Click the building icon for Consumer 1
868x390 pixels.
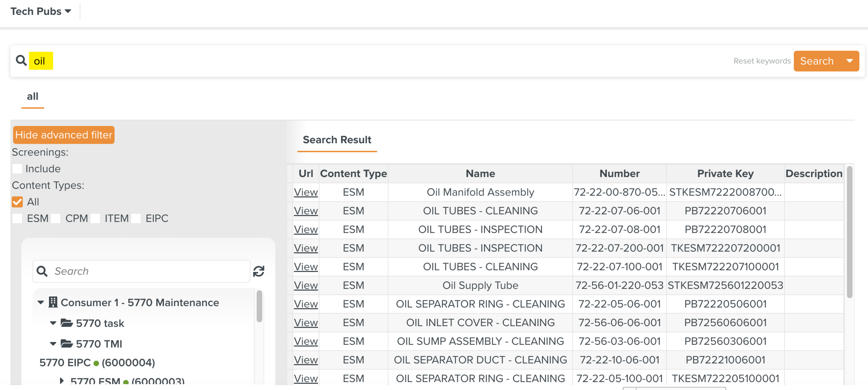(x=53, y=302)
